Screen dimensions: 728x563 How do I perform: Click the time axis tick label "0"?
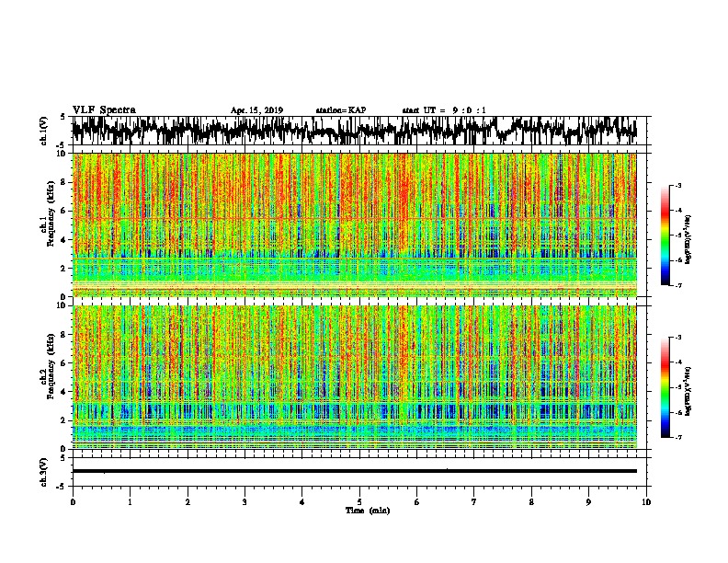73,502
